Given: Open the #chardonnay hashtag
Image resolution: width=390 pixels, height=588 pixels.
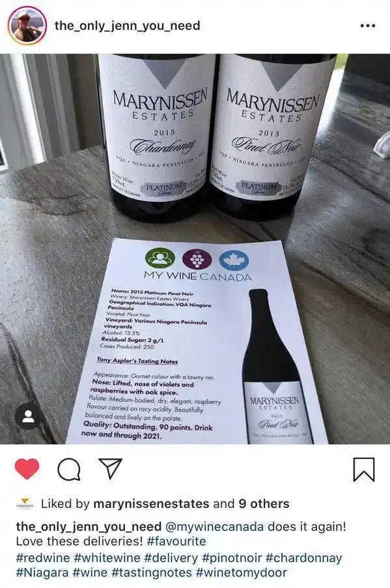Looking at the screenshot, I should tap(304, 557).
